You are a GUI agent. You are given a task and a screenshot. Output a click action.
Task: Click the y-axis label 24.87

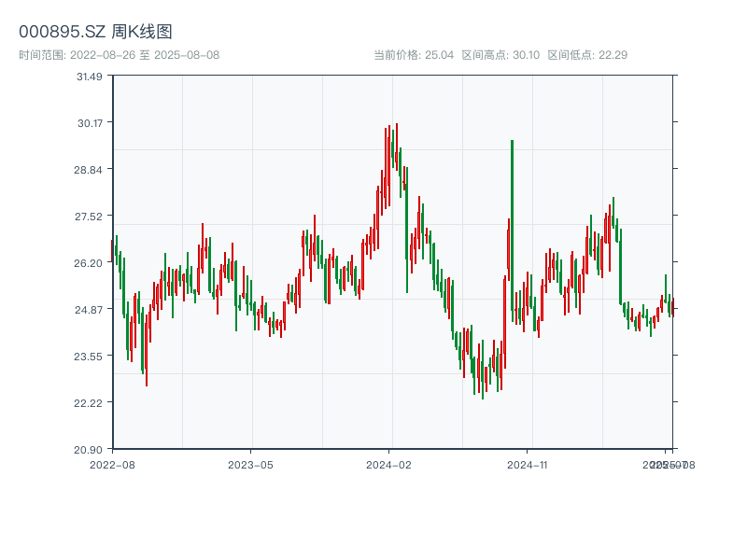pyautogui.click(x=89, y=310)
